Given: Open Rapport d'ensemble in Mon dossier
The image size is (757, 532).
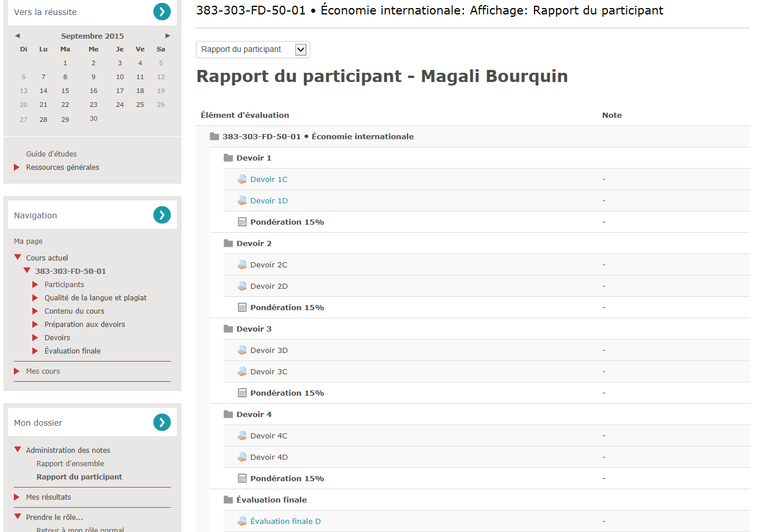Looking at the screenshot, I should click(x=70, y=463).
